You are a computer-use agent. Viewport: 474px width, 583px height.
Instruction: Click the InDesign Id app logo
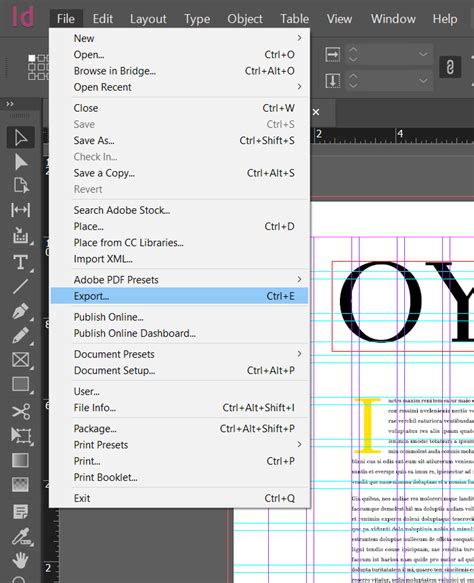[x=23, y=17]
